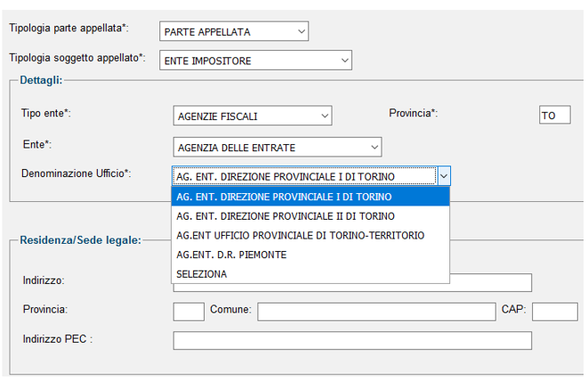Click the PARTE APPELLATA selected value
Image resolution: width=588 pixels, height=380 pixels.
pyautogui.click(x=207, y=32)
